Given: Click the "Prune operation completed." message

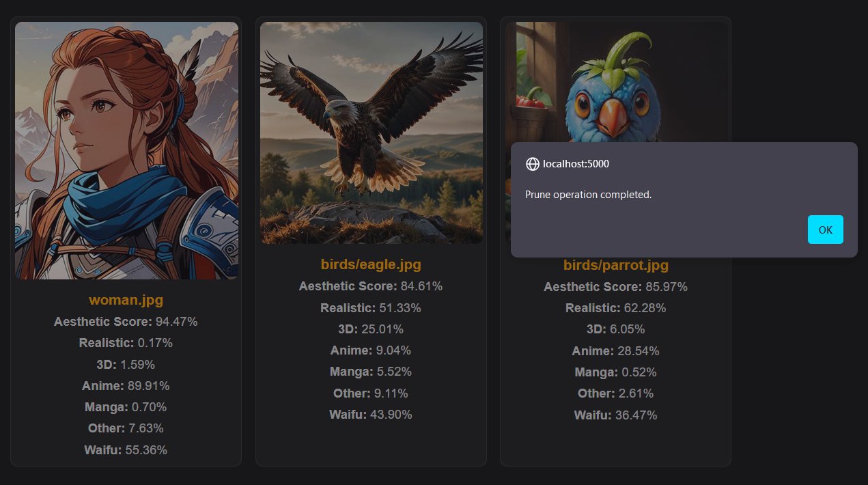Looking at the screenshot, I should click(588, 195).
